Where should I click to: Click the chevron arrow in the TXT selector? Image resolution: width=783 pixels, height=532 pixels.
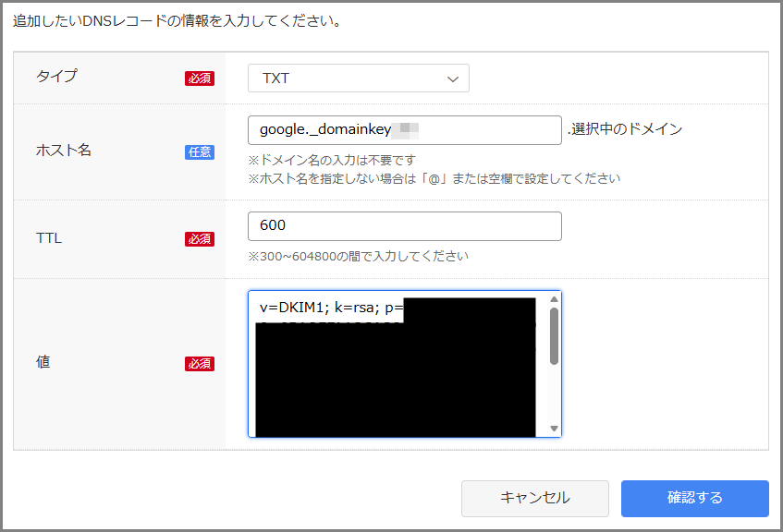(453, 79)
